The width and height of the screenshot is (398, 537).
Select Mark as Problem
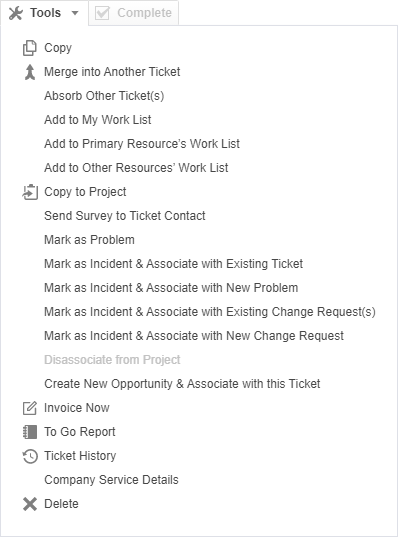[89, 240]
